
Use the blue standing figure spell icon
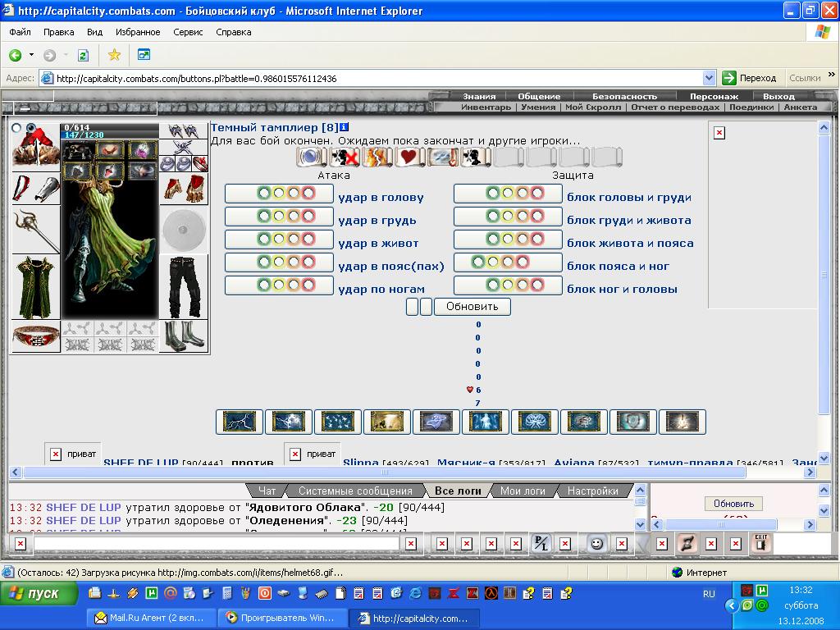[x=486, y=422]
